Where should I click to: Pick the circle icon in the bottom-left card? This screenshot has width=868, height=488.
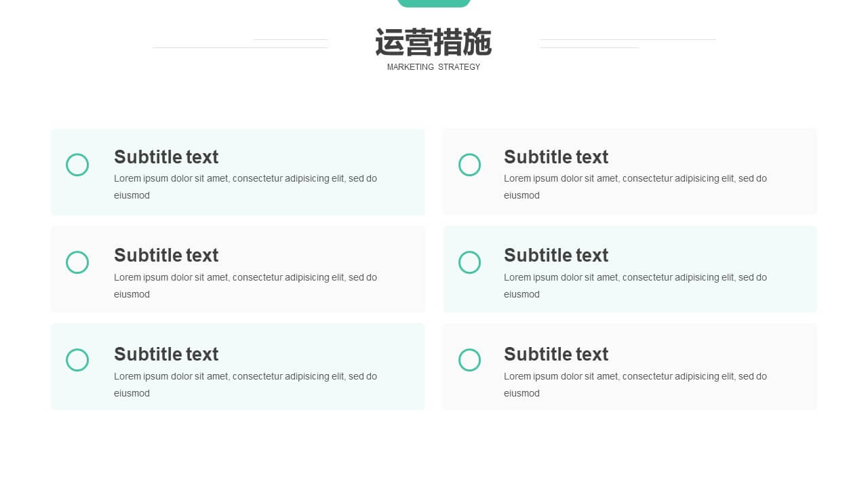(x=77, y=360)
